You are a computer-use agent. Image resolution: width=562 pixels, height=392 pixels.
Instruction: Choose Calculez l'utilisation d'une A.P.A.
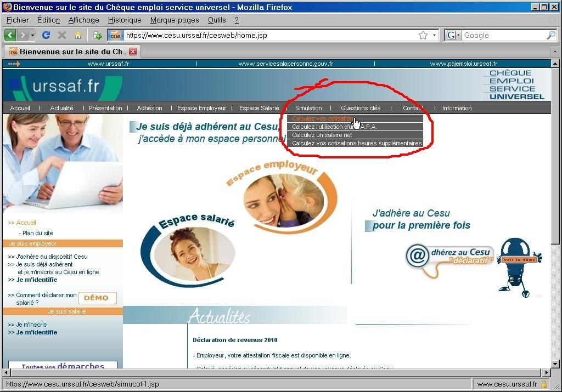point(355,127)
